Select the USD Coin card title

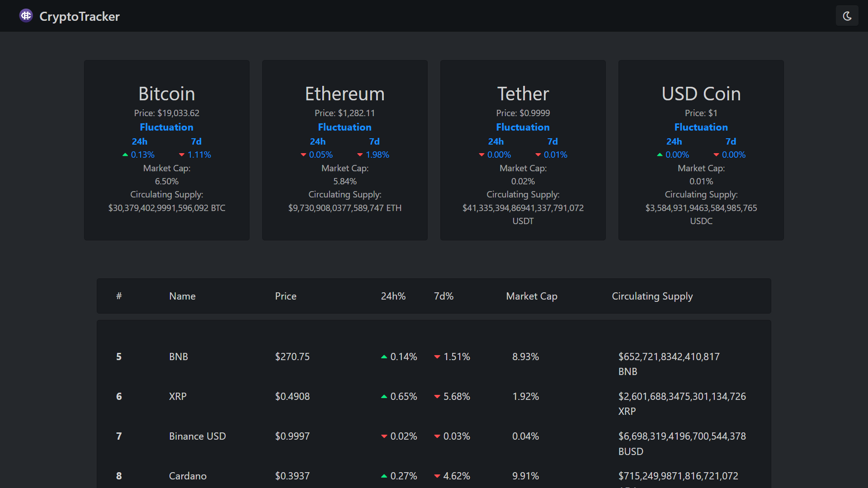click(x=701, y=94)
